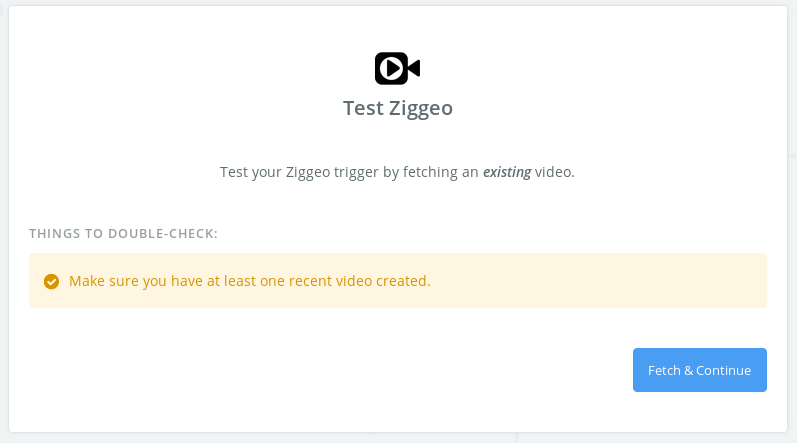This screenshot has height=443, width=797.
Task: Click the orange checkmark circle icon
Action: 51,281
